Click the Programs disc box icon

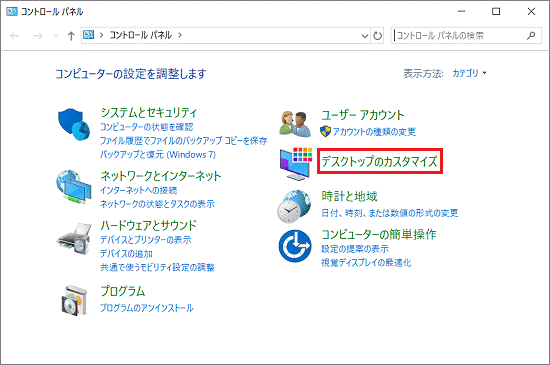[x=74, y=300]
